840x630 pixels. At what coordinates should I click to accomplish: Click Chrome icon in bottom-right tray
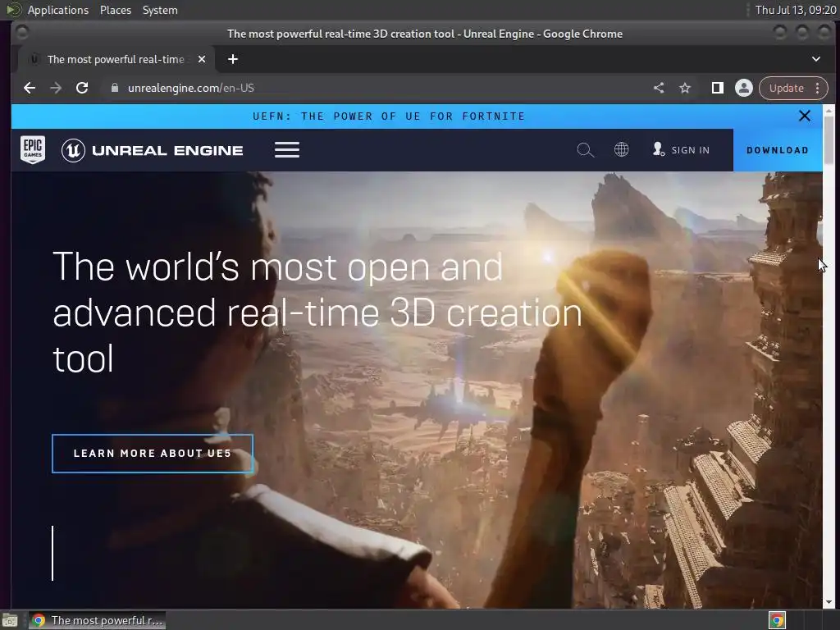click(x=777, y=620)
